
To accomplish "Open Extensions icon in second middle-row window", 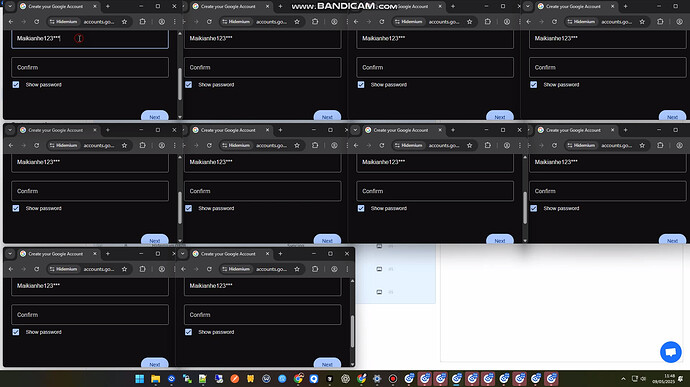I will click(x=315, y=145).
